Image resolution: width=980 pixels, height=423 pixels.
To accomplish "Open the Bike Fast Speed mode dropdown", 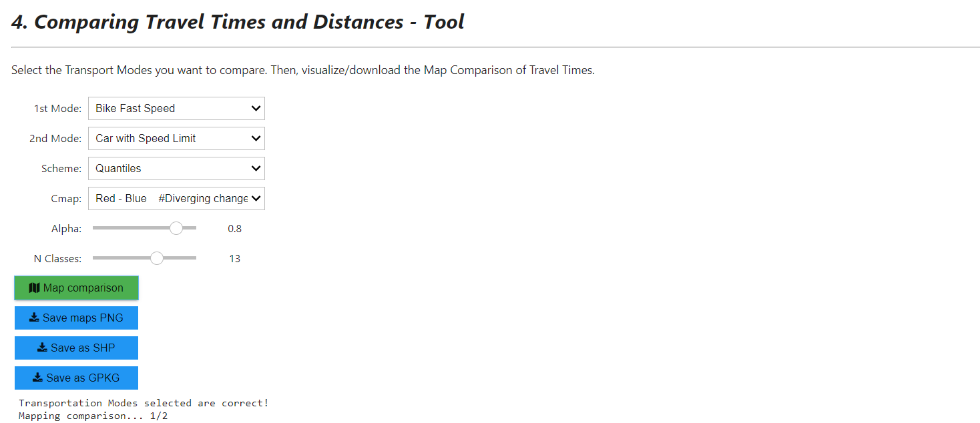I will (x=176, y=109).
